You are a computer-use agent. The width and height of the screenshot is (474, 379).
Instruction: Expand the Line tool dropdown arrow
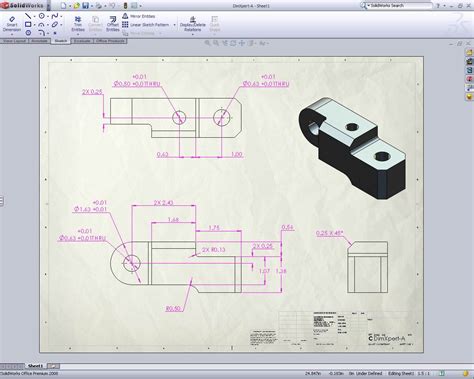pos(34,16)
